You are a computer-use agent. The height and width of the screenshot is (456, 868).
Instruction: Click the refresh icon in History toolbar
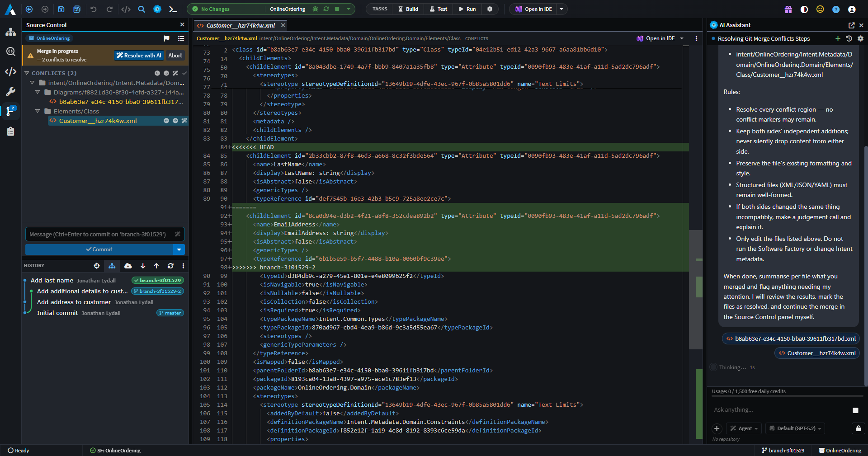tap(170, 266)
